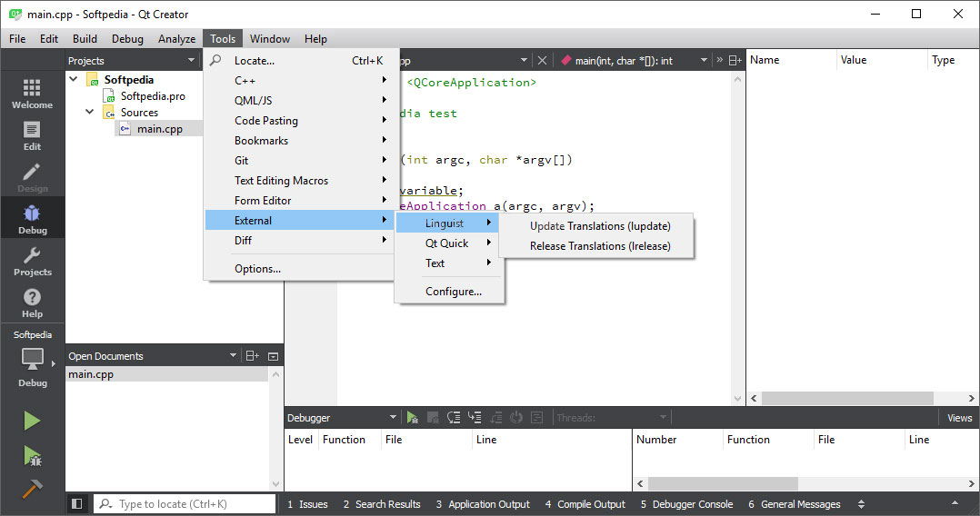Select Update Translations (lupdate)
The image size is (980, 516).
click(600, 226)
